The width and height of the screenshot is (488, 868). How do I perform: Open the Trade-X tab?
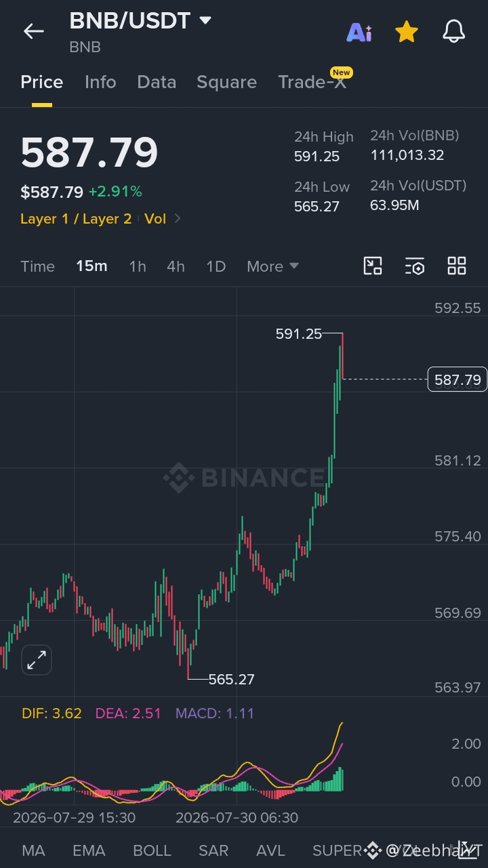(312, 82)
